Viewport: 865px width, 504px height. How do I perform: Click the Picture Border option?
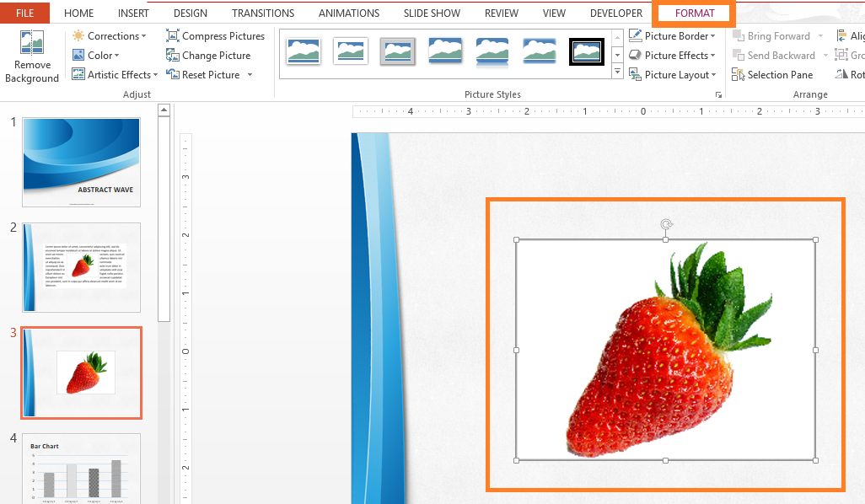pyautogui.click(x=674, y=35)
